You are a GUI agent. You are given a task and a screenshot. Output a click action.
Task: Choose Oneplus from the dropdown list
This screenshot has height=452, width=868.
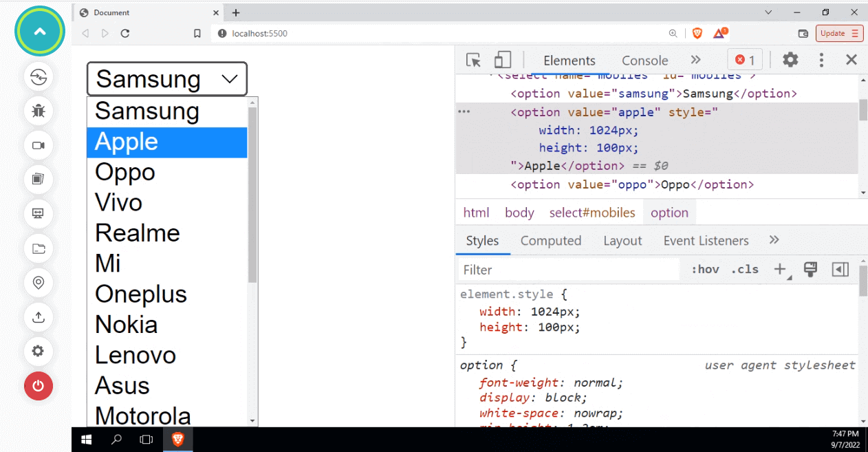click(141, 294)
